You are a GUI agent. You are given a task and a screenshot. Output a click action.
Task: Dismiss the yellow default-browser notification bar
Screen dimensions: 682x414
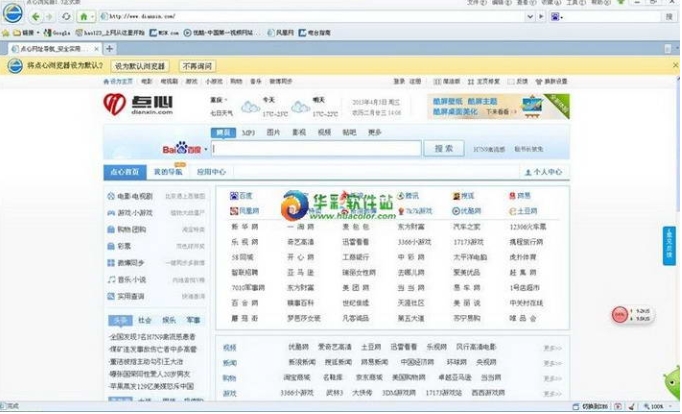(675, 65)
